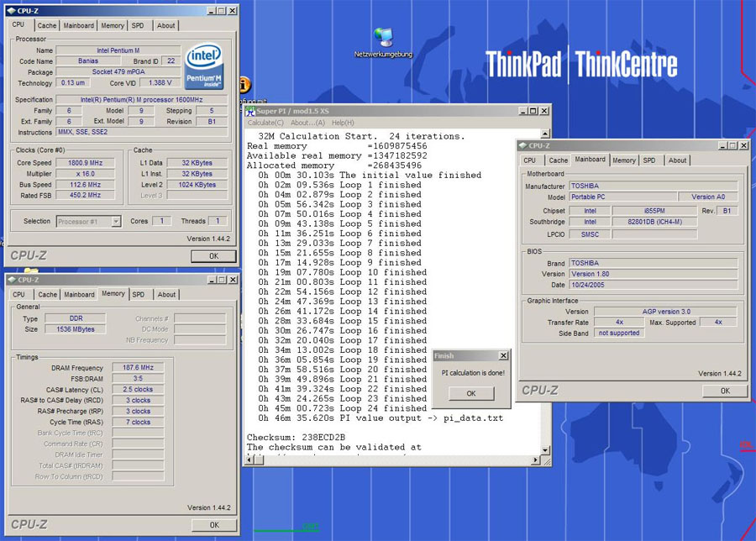756x541 pixels.
Task: Click the DRAM Frequency value 187.6 MHz
Action: coord(138,367)
